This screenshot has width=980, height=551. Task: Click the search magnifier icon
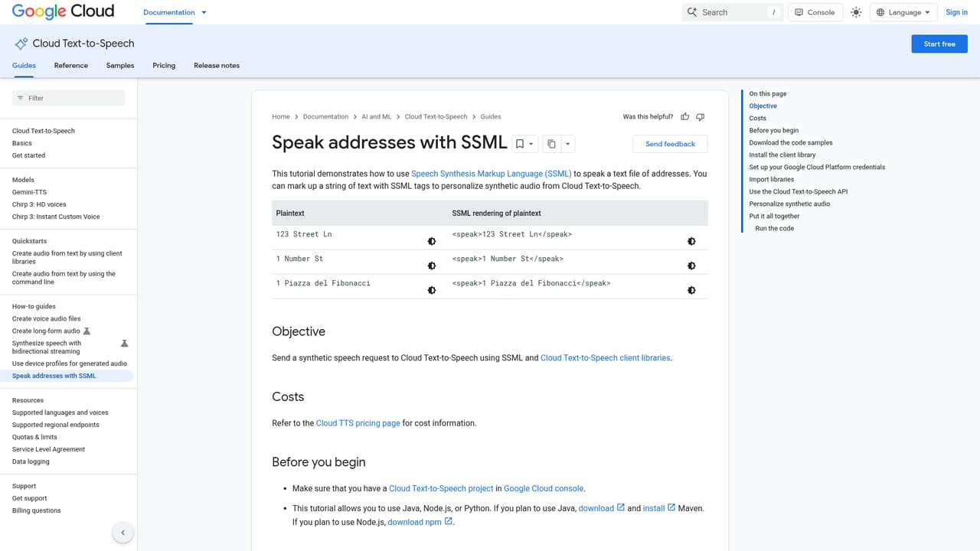(692, 12)
